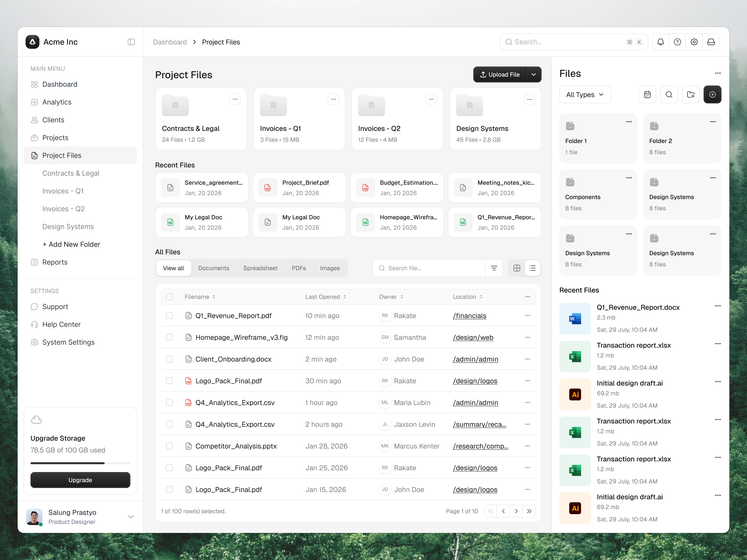This screenshot has width=747, height=560.
Task: Open Upload File dropdown arrow
Action: [534, 75]
